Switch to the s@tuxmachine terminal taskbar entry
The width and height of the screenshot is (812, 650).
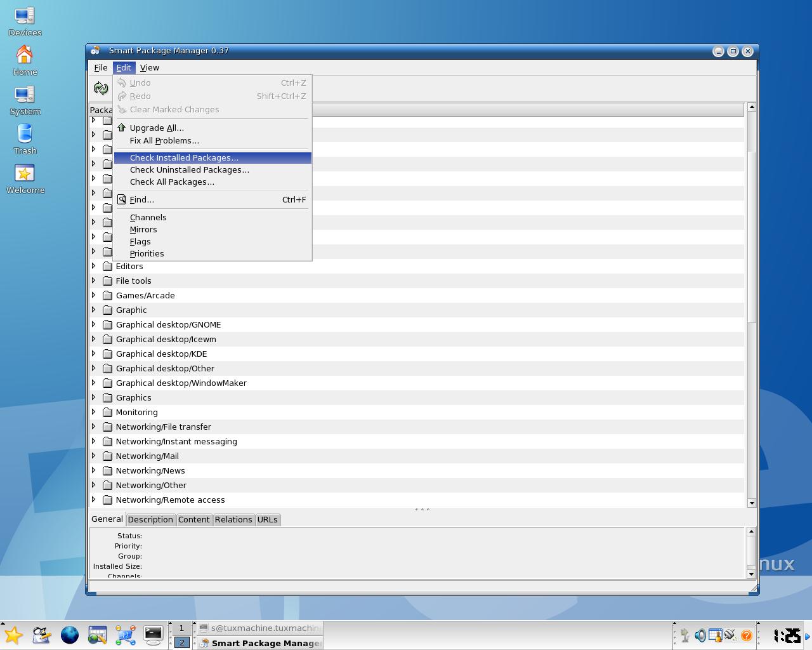tap(259, 628)
